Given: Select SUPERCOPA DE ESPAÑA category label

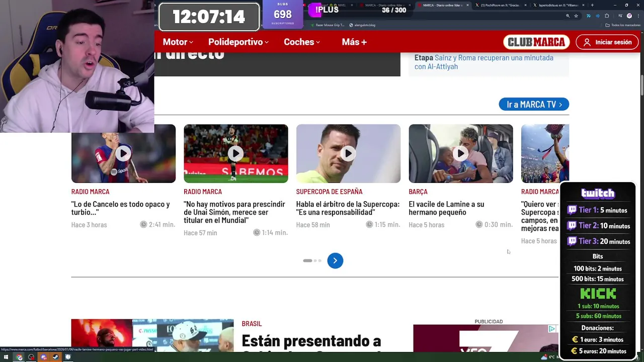Looking at the screenshot, I should click(329, 192).
